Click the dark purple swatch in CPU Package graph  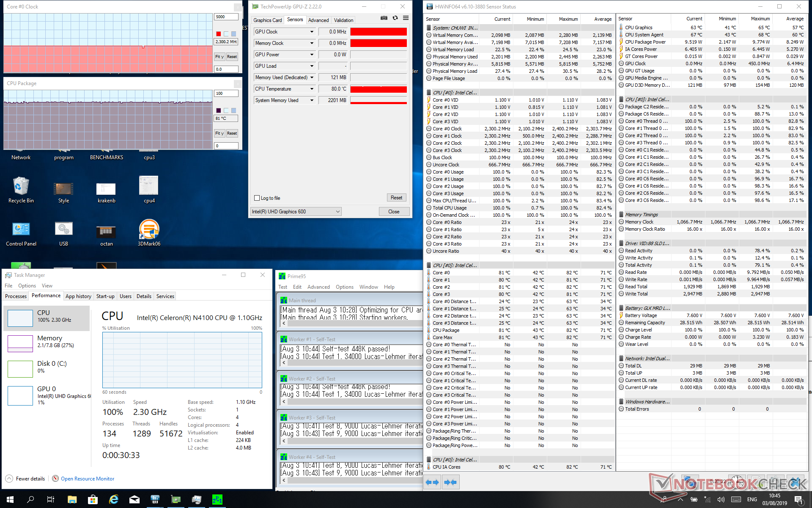(218, 110)
